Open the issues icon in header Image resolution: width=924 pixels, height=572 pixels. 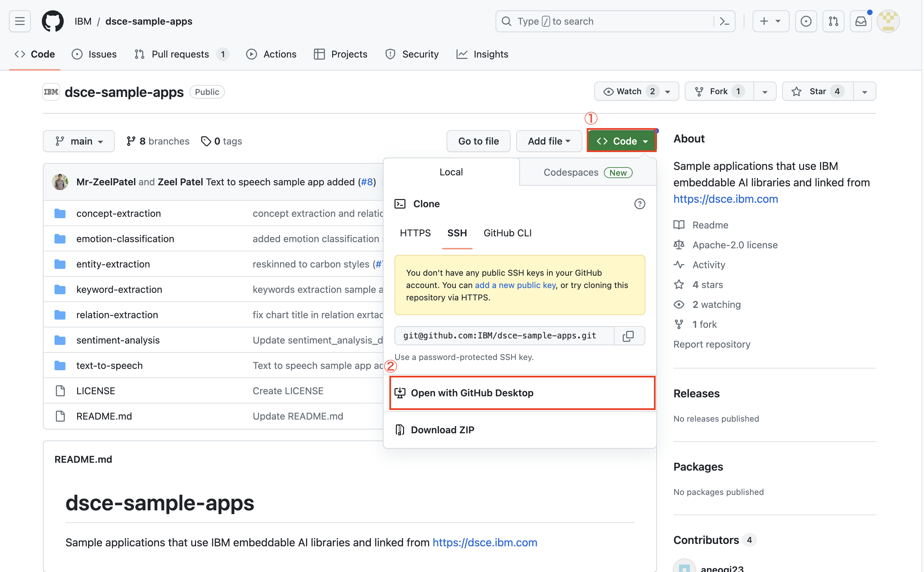click(805, 21)
